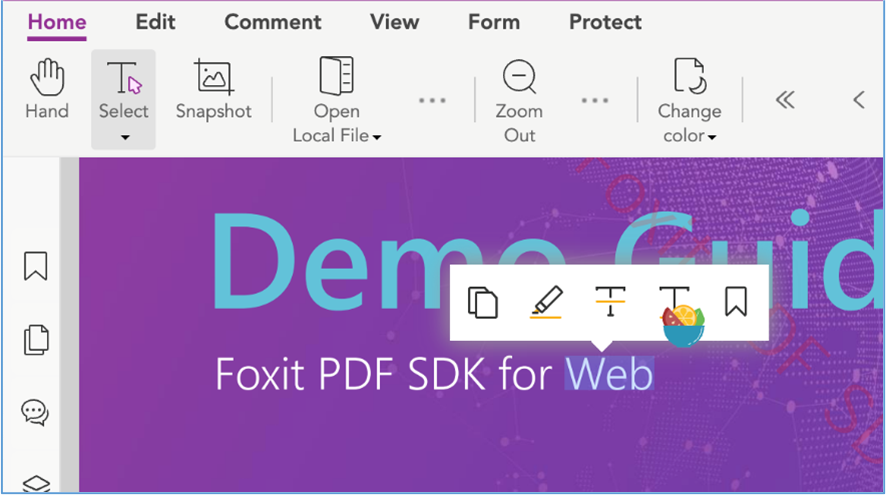
Task: Click the Zoom Out tool
Action: coord(519,101)
